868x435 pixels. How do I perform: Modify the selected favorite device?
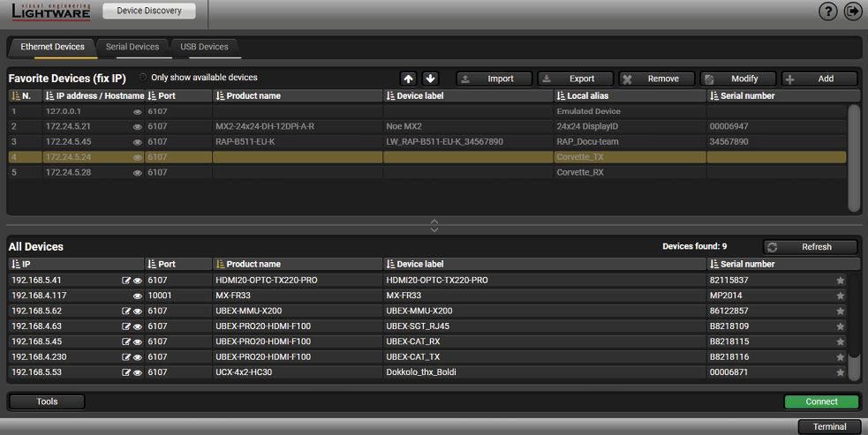click(738, 79)
